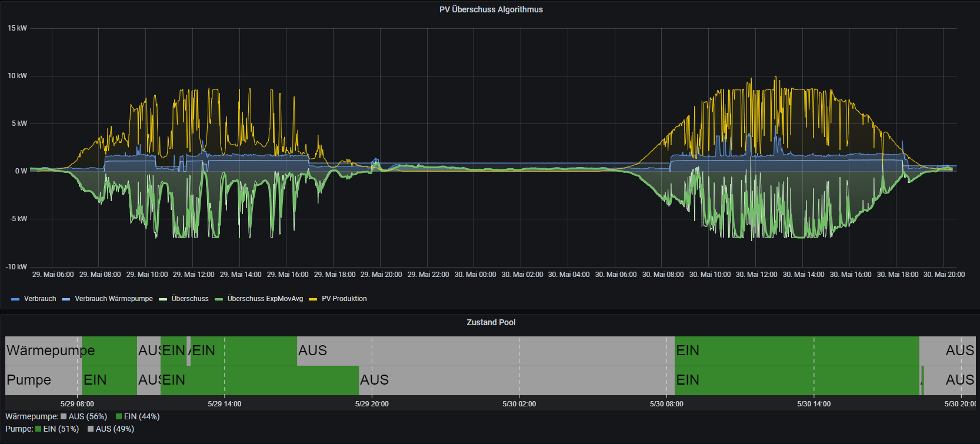Screen dimensions: 980x444
Task: Click the 29. Mai 20:00 x-axis label
Action: click(381, 275)
